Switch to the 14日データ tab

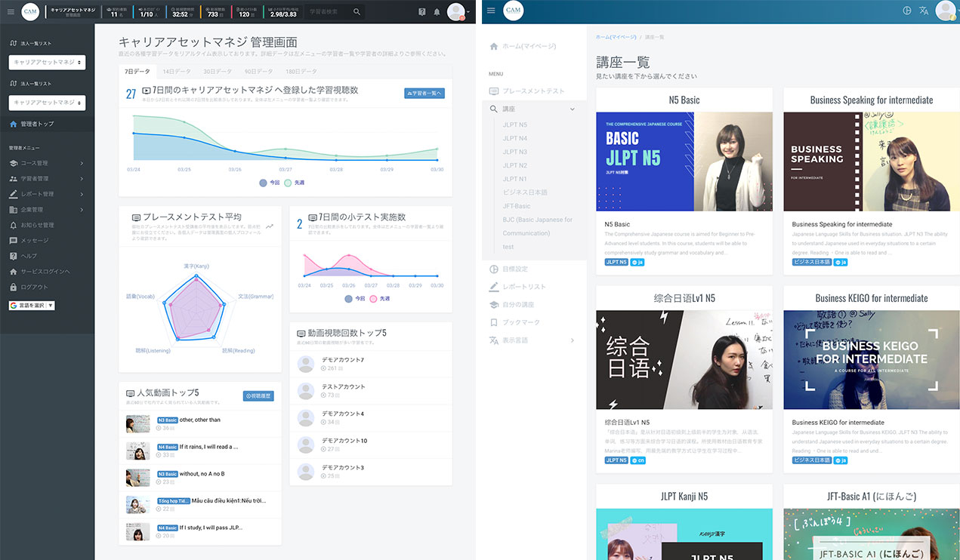[x=177, y=72]
